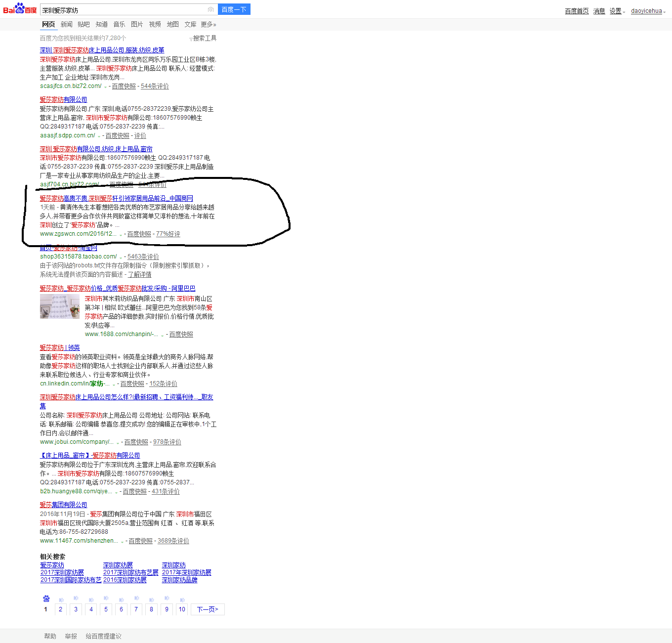
Task: Open related search 深圳家纺品牌
Action: [180, 580]
